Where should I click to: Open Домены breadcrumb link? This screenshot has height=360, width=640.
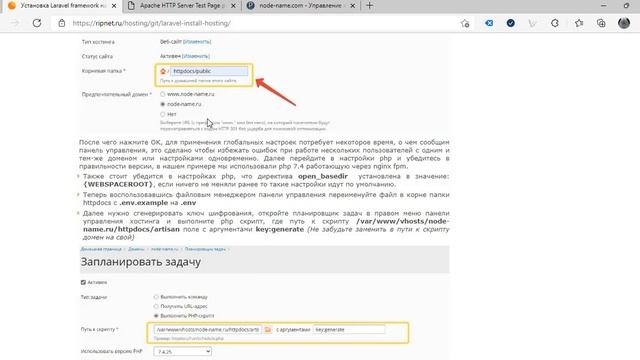tap(136, 249)
